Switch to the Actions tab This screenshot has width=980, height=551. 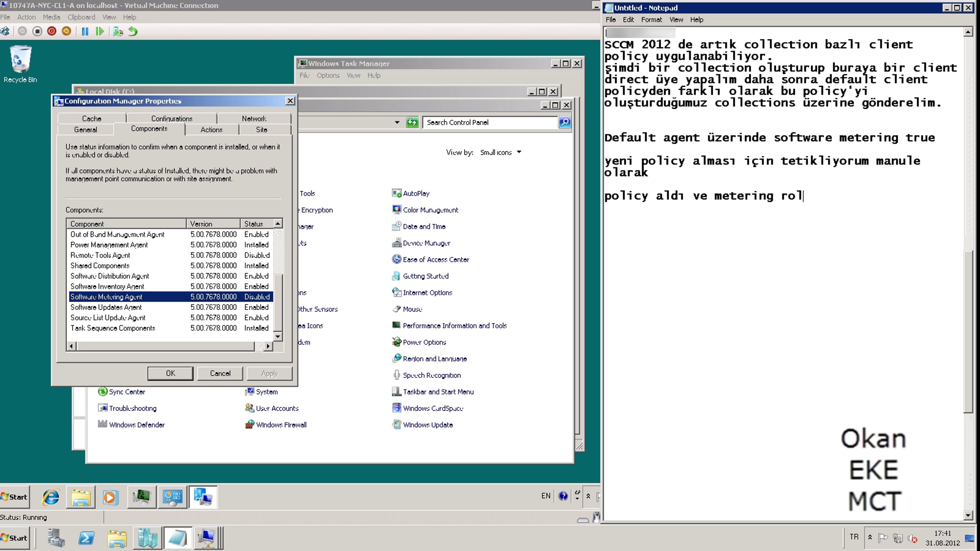click(x=212, y=129)
